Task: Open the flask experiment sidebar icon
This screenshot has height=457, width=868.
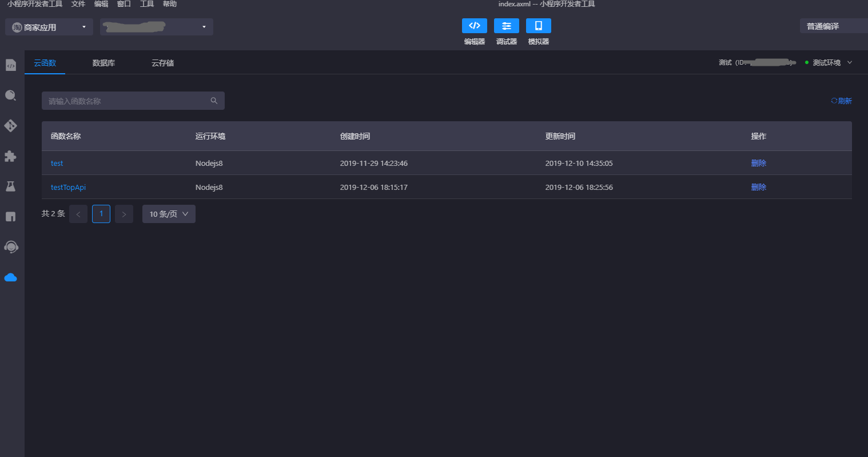Action: [11, 186]
